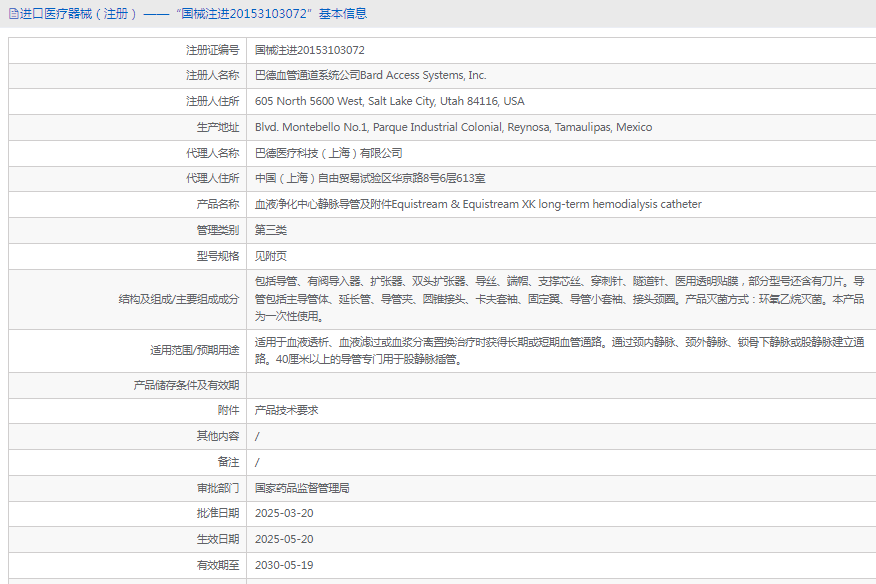Click the 产品储存条件及有效期 label
Image resolution: width=876 pixels, height=584 pixels.
point(186,385)
